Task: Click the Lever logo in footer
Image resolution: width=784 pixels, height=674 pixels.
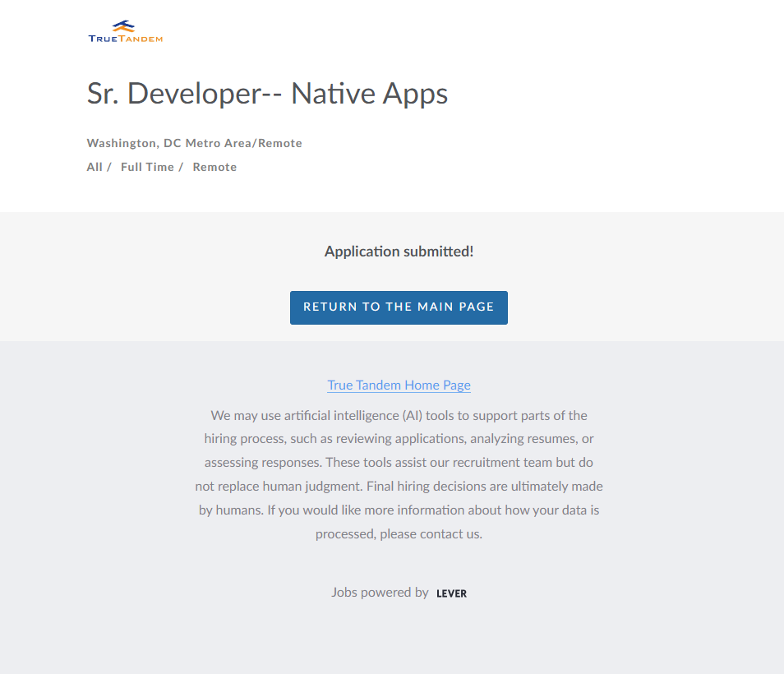Action: point(451,593)
